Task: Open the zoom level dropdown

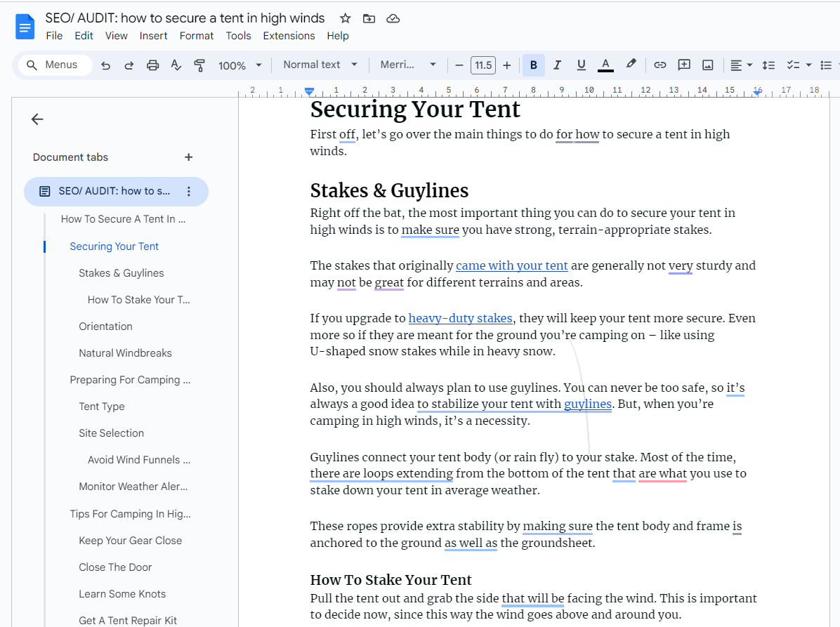Action: pyautogui.click(x=240, y=65)
